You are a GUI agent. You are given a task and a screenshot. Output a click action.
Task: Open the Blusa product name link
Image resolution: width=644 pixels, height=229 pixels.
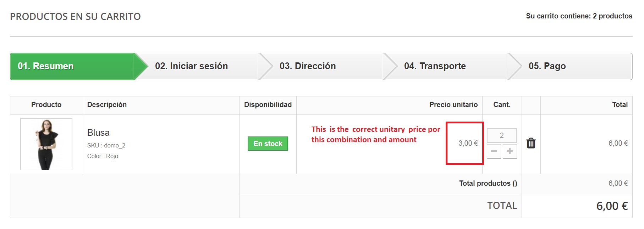(98, 133)
